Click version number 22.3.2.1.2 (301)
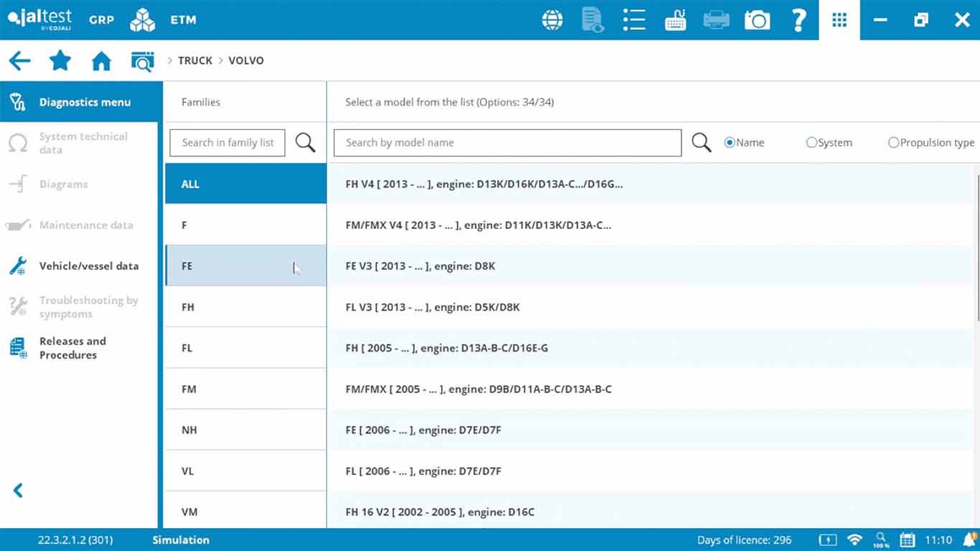This screenshot has height=551, width=980. (x=75, y=540)
